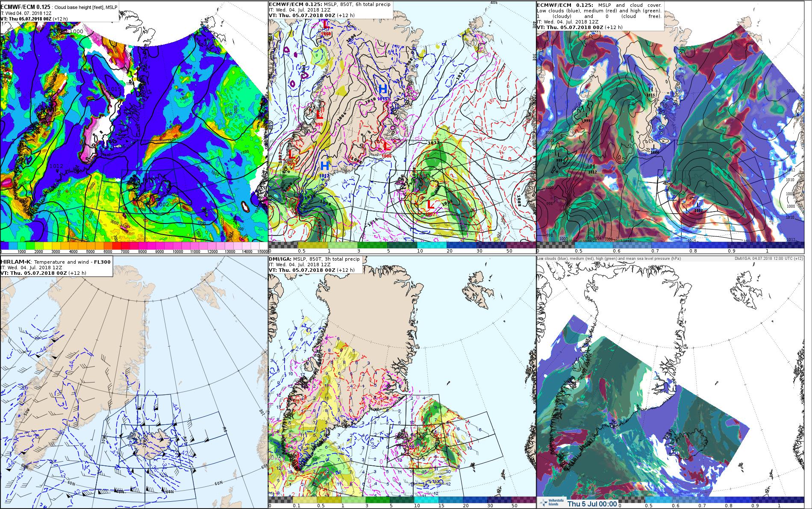Click the 0.1 yellow swatch in DMI precip legend
This screenshot has width=812, height=509.
(305, 500)
